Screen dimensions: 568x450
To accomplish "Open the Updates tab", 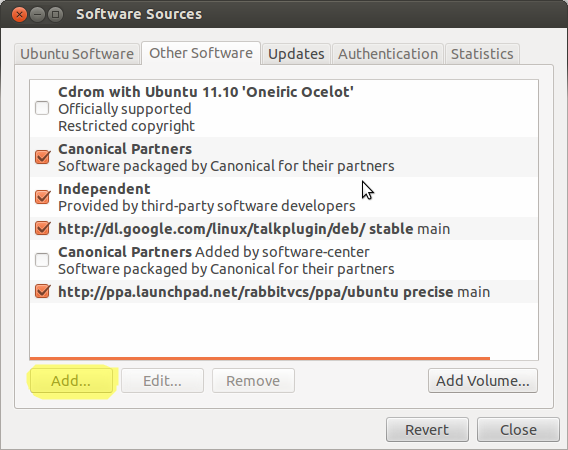I will (x=296, y=54).
